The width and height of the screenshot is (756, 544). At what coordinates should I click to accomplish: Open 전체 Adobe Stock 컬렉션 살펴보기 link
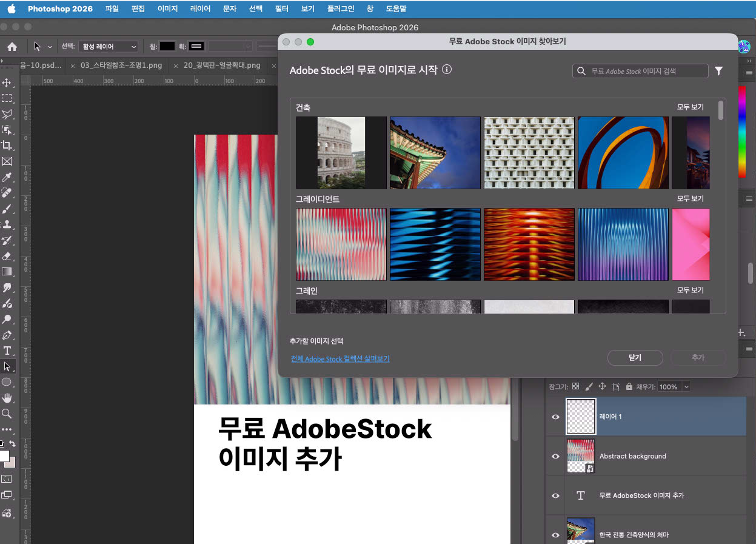[x=340, y=359]
